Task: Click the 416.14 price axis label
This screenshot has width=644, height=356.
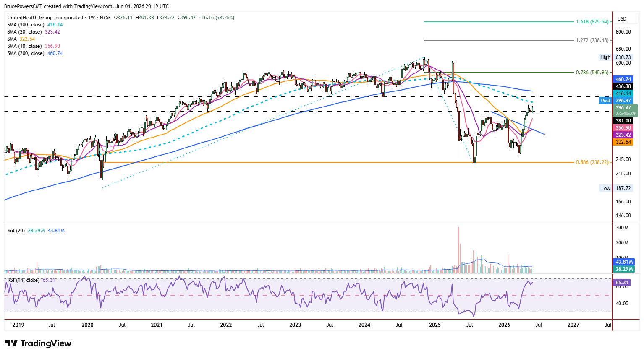Action: point(623,94)
